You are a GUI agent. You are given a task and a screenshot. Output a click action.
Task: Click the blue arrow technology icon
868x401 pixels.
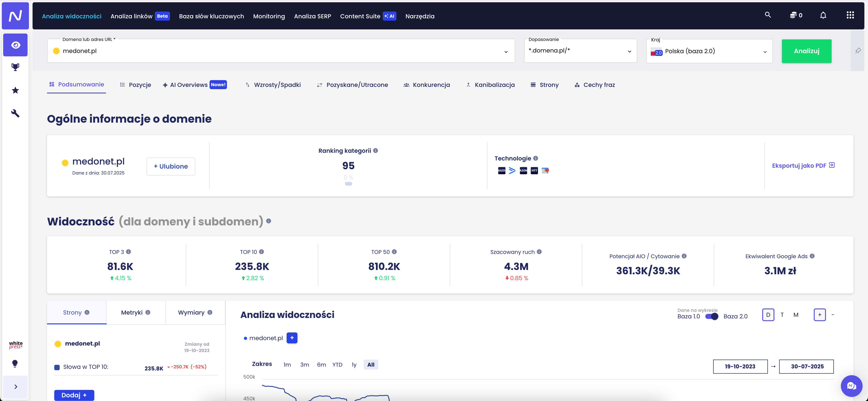512,171
